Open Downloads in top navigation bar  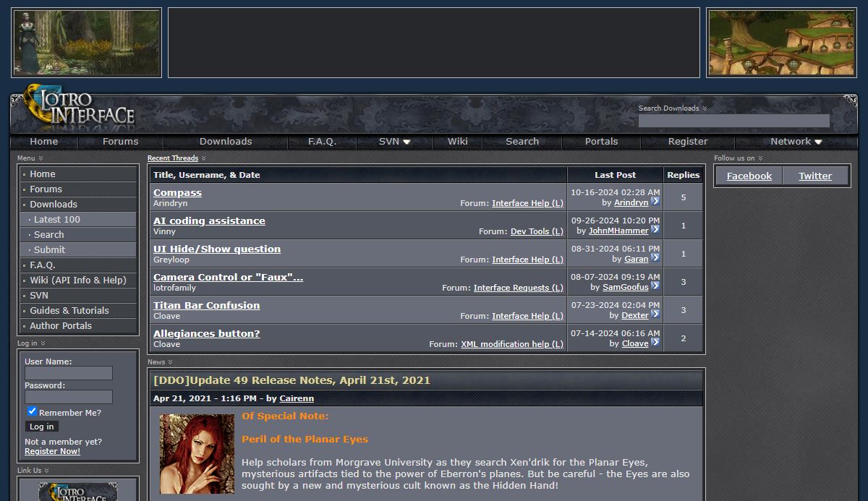226,142
